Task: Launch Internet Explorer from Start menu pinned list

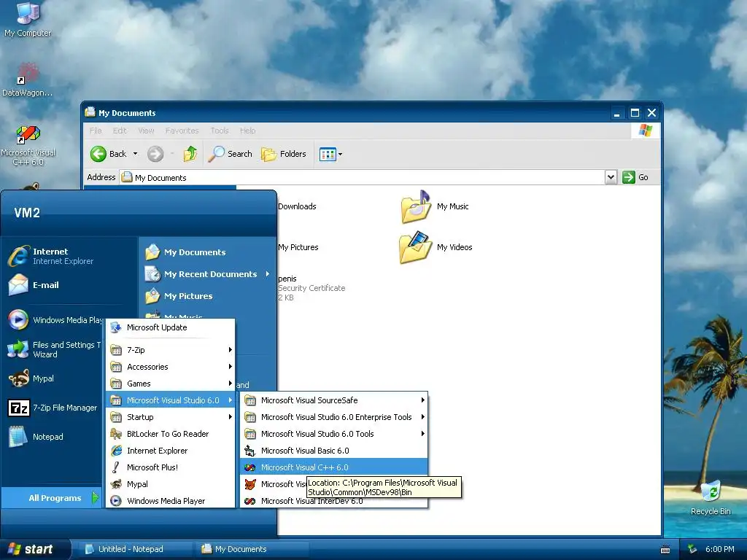Action: 52,256
